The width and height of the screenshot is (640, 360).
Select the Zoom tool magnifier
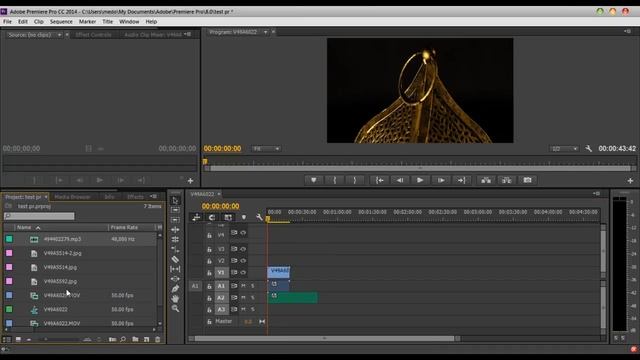coord(176,308)
